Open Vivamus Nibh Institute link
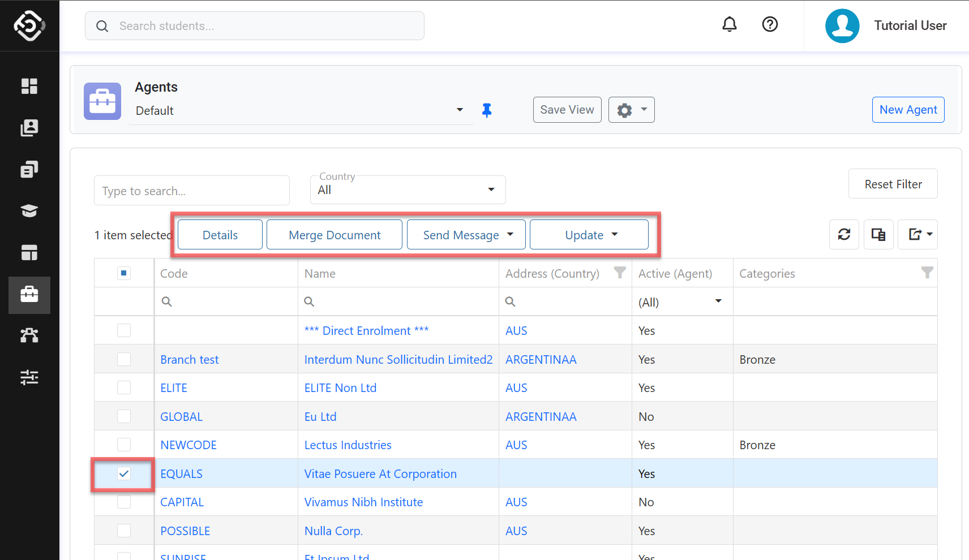Image resolution: width=969 pixels, height=560 pixels. point(364,502)
